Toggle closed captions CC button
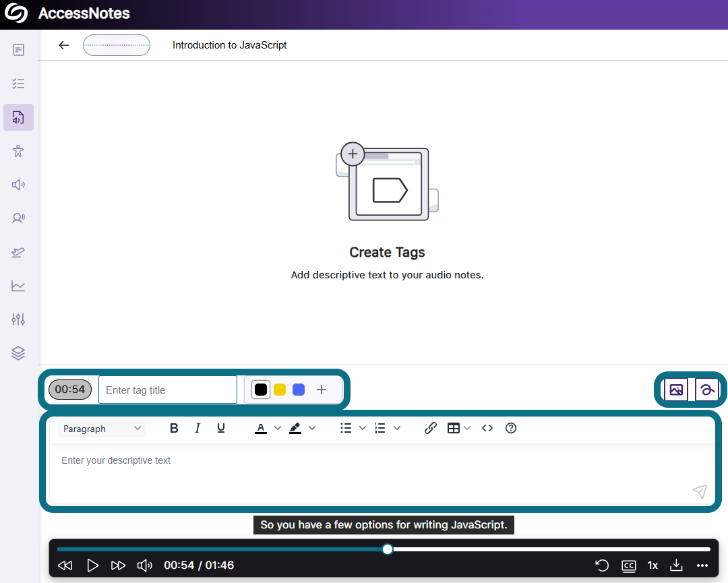 [x=629, y=565]
